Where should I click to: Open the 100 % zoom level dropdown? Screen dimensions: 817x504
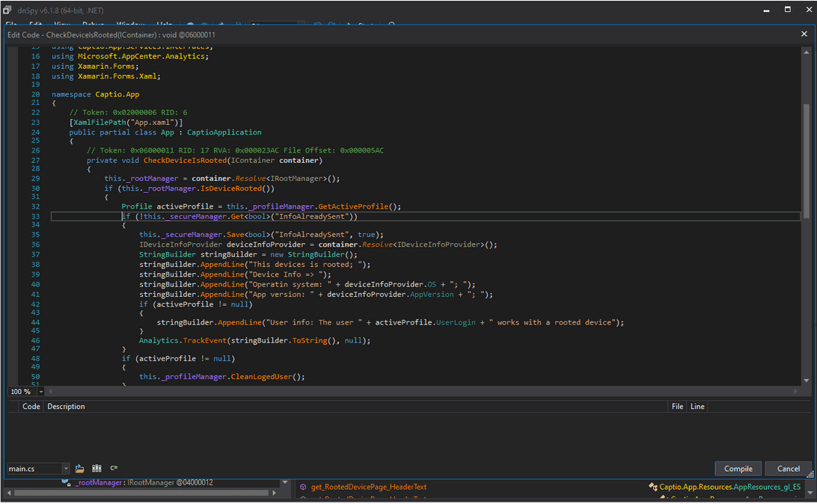tap(40, 392)
